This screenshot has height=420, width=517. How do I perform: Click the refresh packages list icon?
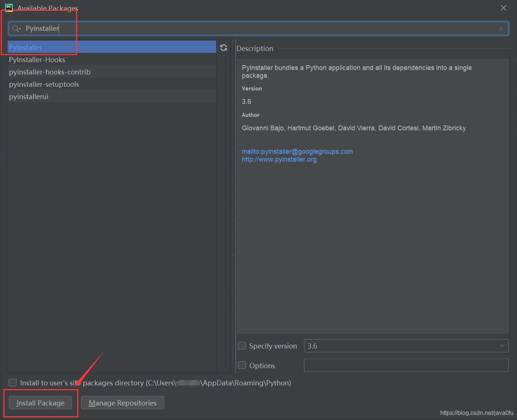224,48
